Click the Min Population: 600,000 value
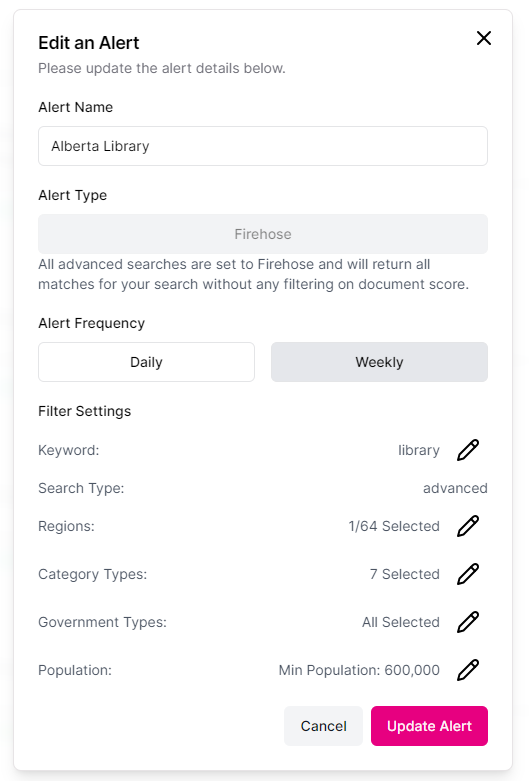529x781 pixels. (x=359, y=670)
